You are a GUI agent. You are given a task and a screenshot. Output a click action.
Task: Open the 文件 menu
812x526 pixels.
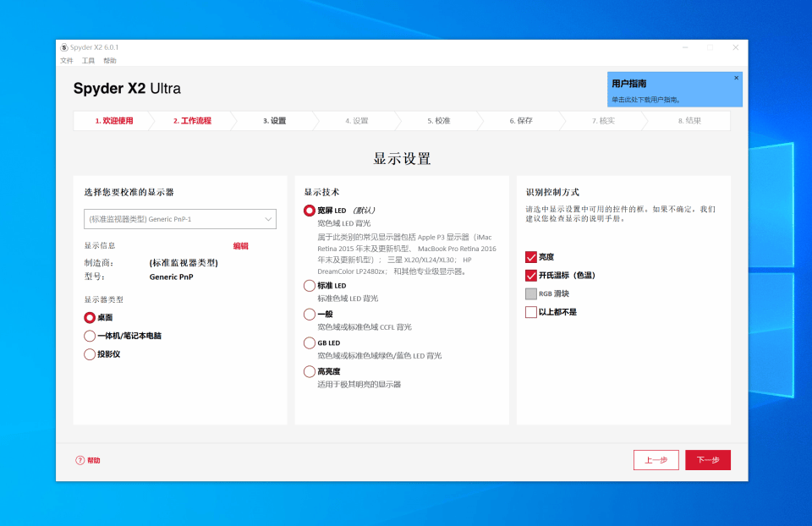tap(67, 61)
